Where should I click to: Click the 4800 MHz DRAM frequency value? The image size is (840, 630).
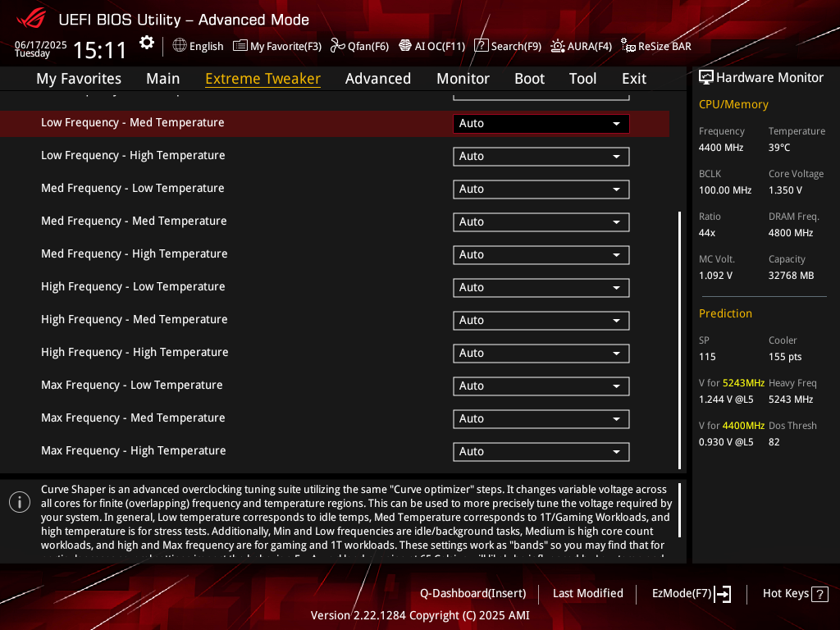pos(791,233)
